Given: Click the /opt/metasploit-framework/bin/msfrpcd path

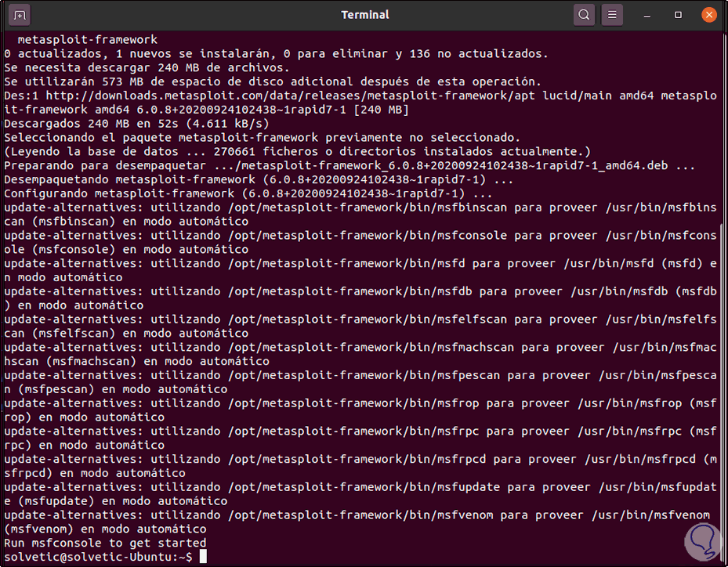Looking at the screenshot, I should 357,459.
